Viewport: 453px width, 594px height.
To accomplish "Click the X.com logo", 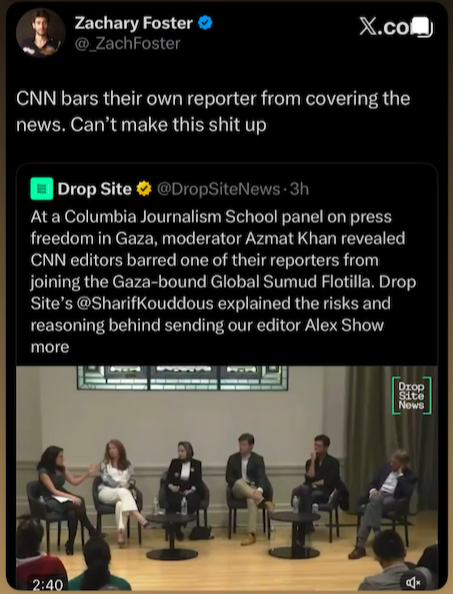I will pos(386,27).
